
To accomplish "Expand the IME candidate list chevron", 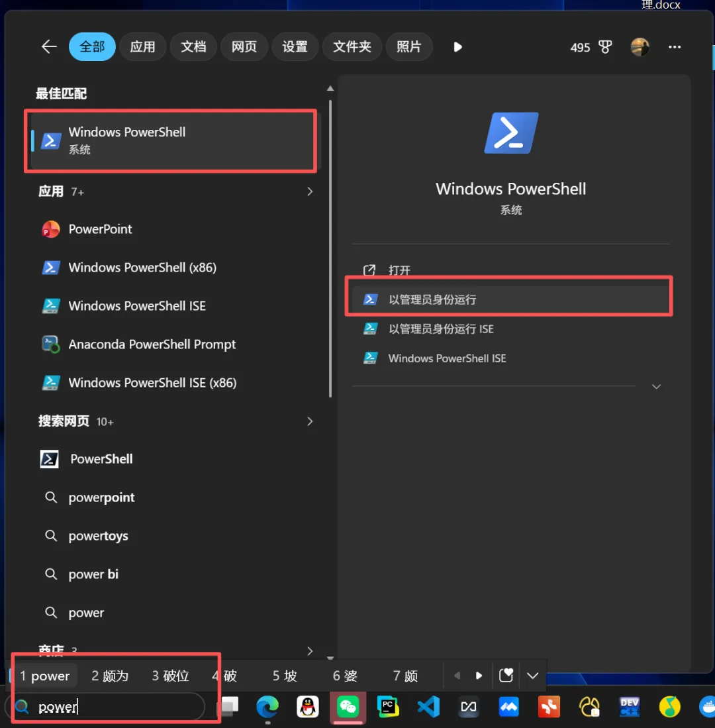I will pos(532,676).
